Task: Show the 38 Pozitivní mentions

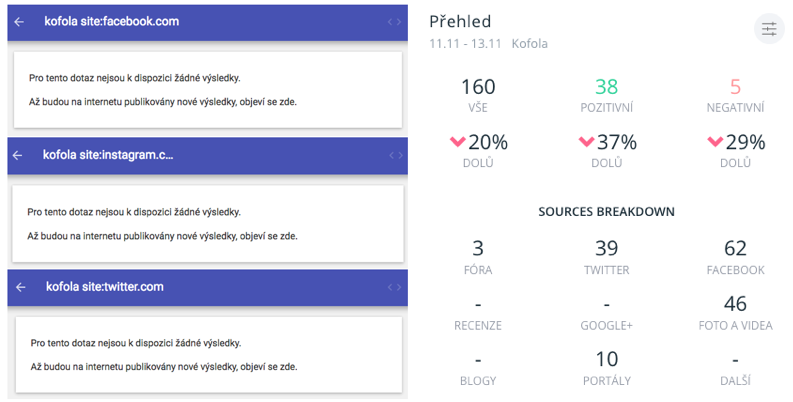Action: 607,87
